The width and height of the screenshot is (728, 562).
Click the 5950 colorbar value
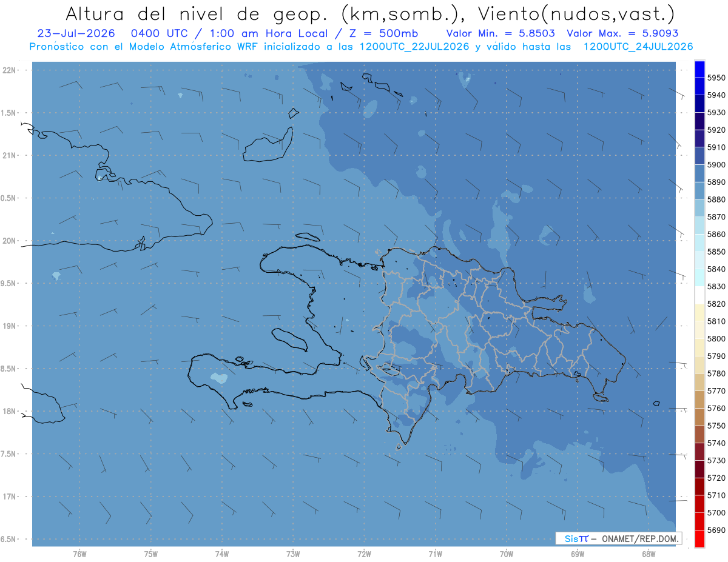tap(716, 78)
